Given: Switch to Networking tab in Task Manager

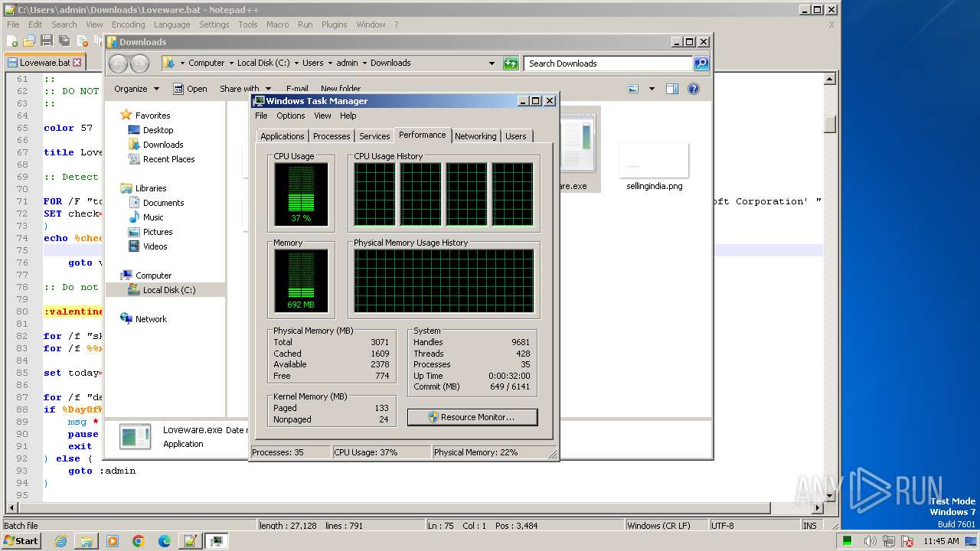Looking at the screenshot, I should [475, 136].
